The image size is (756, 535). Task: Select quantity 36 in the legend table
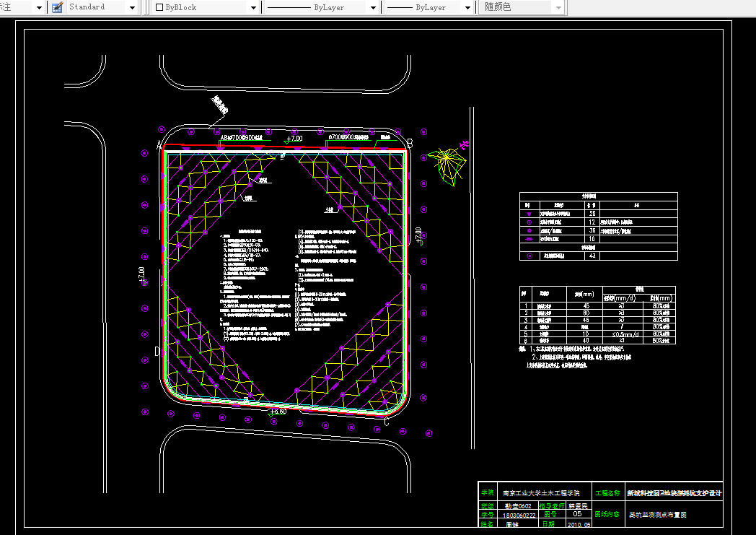pos(592,230)
